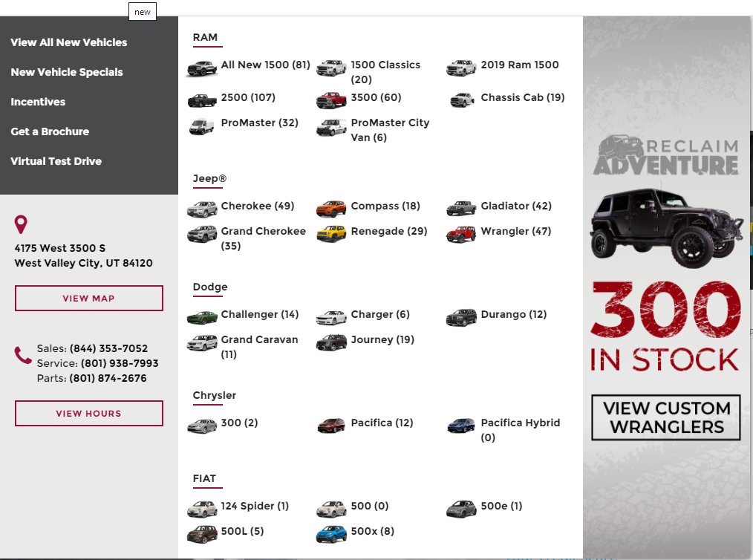Click the RAM brand heading
Screen dimensions: 753x560
205,37
